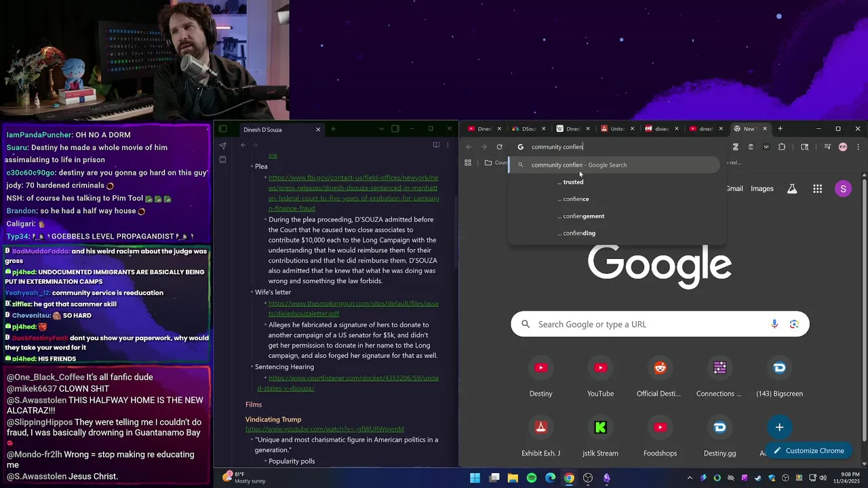Switch Obsidian note to reading view

[436, 145]
